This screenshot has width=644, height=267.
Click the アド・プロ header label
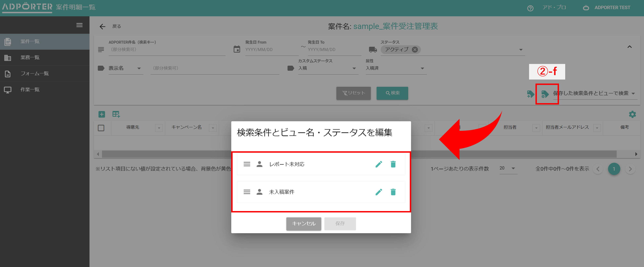point(554,8)
